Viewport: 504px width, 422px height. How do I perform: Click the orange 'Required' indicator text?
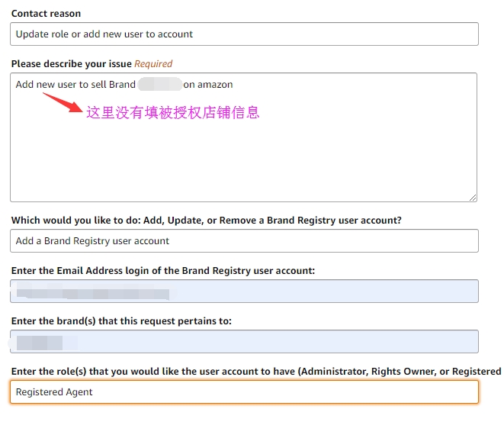pyautogui.click(x=153, y=64)
